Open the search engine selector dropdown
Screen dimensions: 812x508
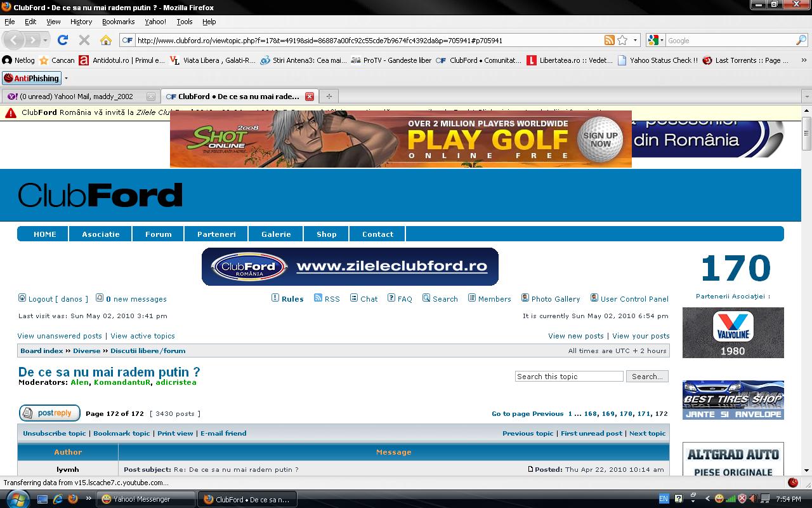(x=656, y=40)
